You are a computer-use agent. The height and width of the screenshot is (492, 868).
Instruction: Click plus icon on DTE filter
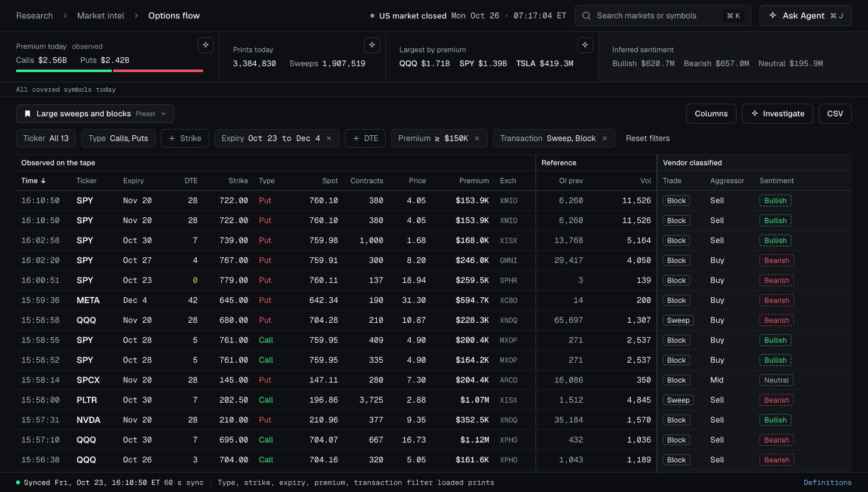point(356,138)
